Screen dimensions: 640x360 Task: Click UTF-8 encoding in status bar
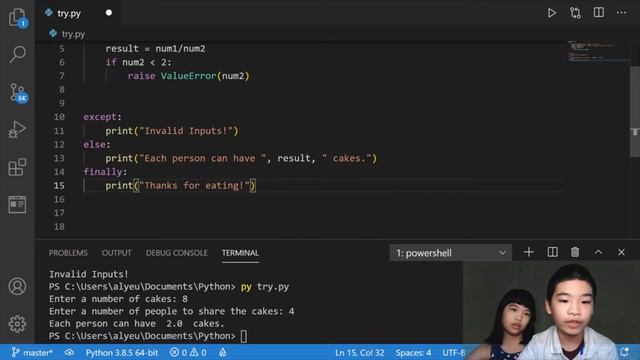point(454,353)
